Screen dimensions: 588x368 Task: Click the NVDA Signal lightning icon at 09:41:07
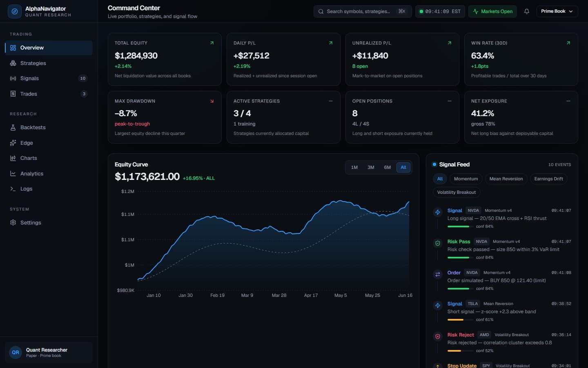[x=438, y=212]
